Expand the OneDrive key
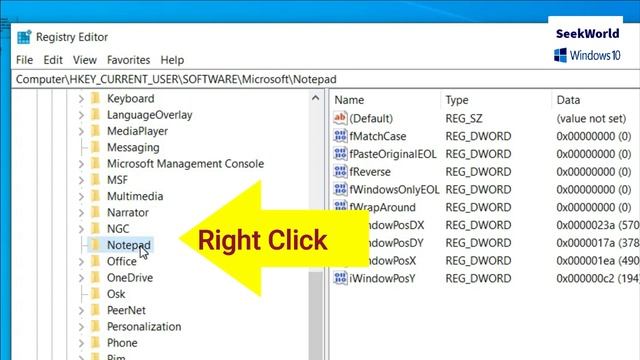Screen dimensions: 640x360 pos(81,278)
